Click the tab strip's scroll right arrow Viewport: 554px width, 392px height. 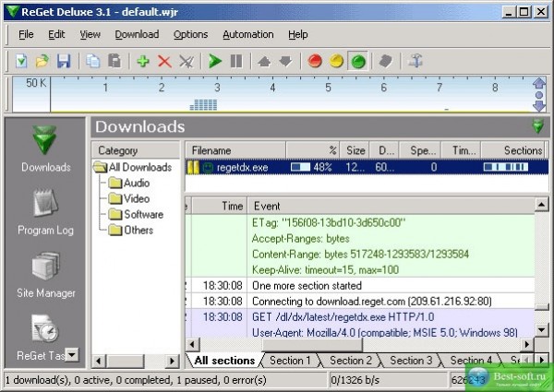click(x=542, y=361)
